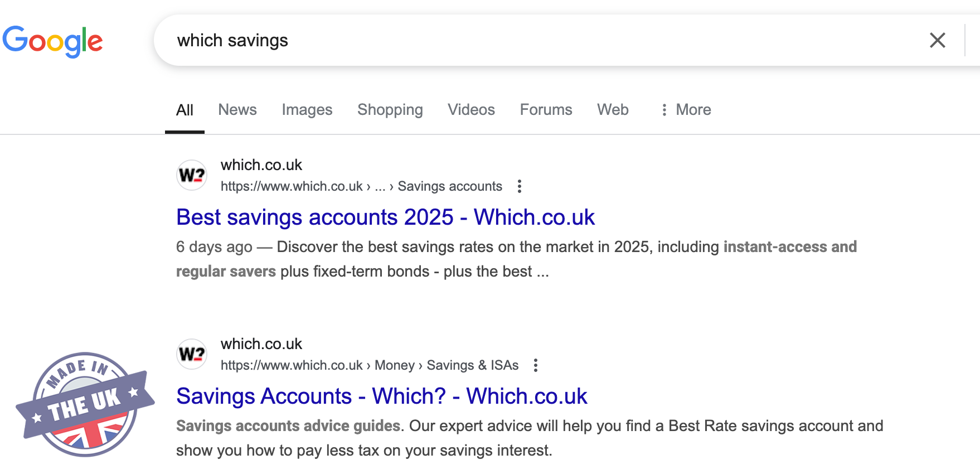Expand the More search filters menu
980x474 pixels.
point(686,110)
